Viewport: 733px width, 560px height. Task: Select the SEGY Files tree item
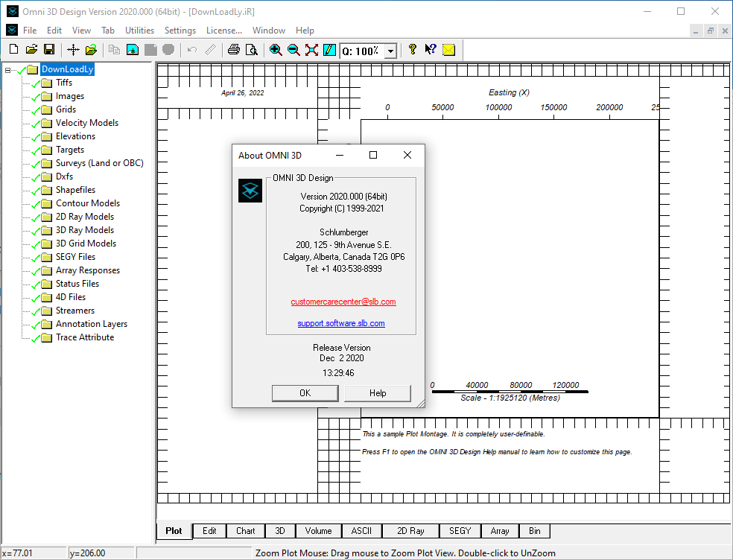tap(75, 257)
